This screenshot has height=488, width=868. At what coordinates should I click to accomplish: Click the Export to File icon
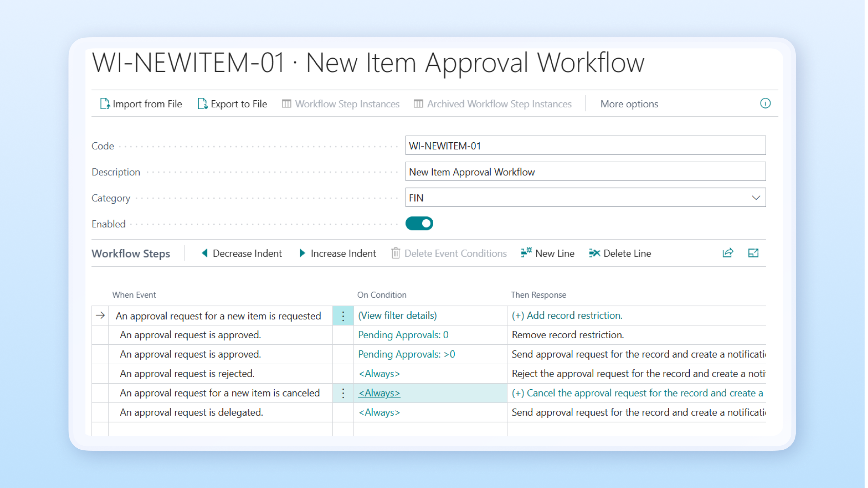coord(202,104)
